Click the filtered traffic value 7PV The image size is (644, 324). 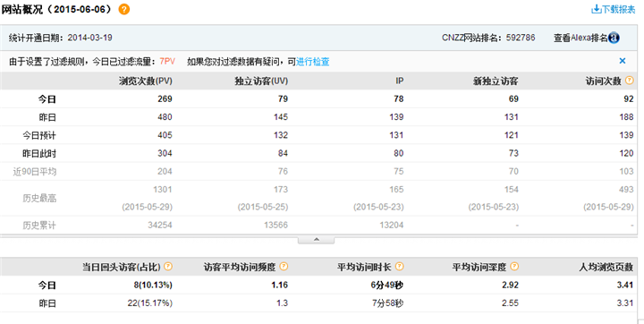167,62
